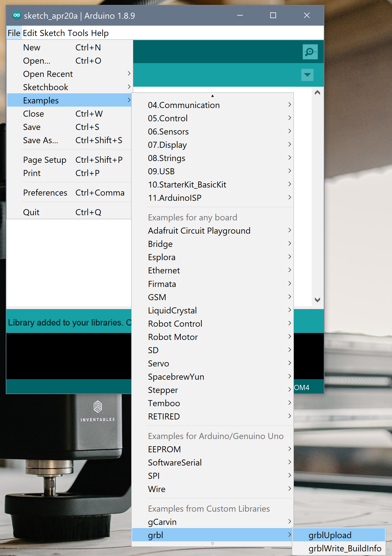Image resolution: width=392 pixels, height=556 pixels.
Task: Expand Sketchbook submenu
Action: click(x=69, y=87)
